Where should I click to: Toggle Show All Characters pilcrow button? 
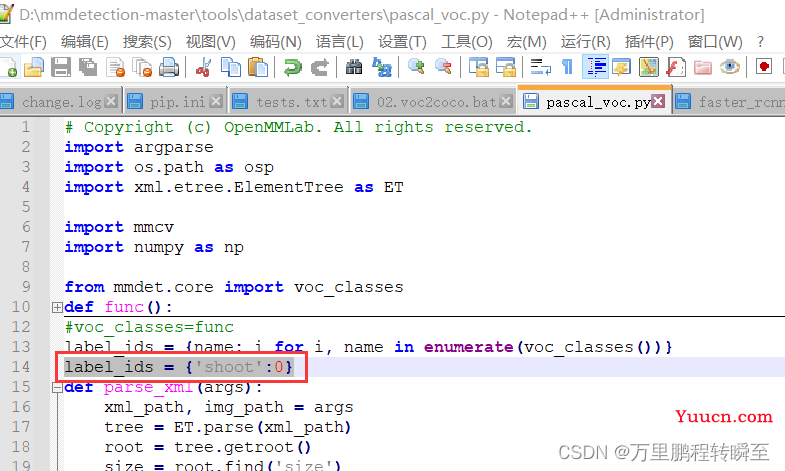[x=567, y=67]
